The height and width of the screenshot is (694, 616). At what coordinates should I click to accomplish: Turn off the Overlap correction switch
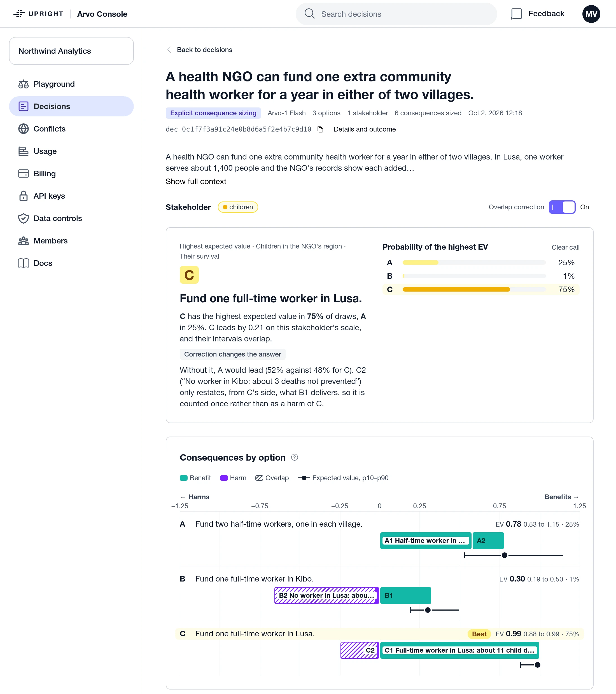[562, 207]
